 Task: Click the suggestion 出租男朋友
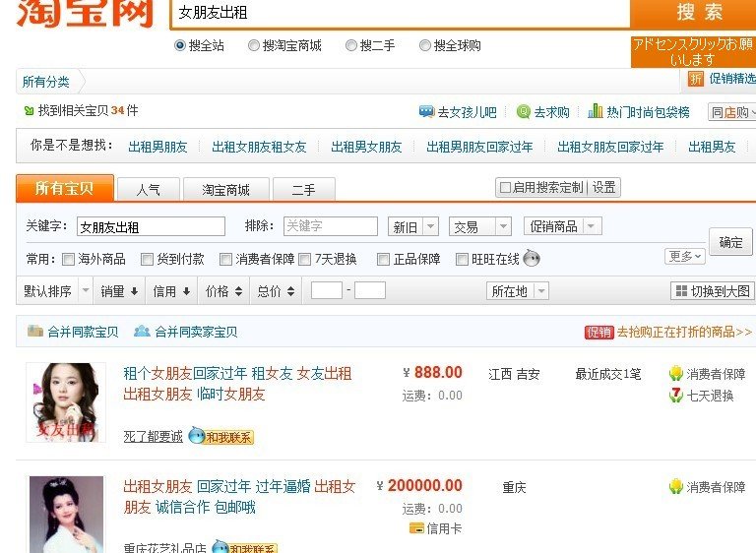[x=157, y=147]
